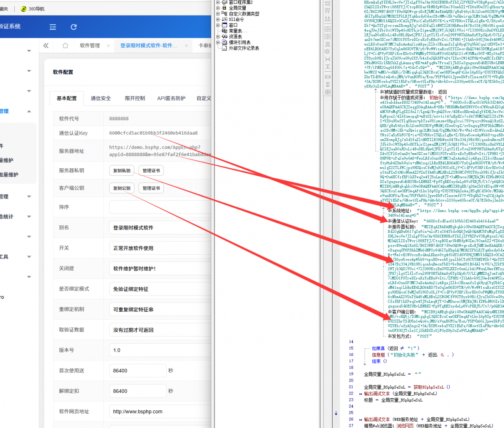Click the 全局变量 cylinder icon in the IDE tree

(x=224, y=8)
